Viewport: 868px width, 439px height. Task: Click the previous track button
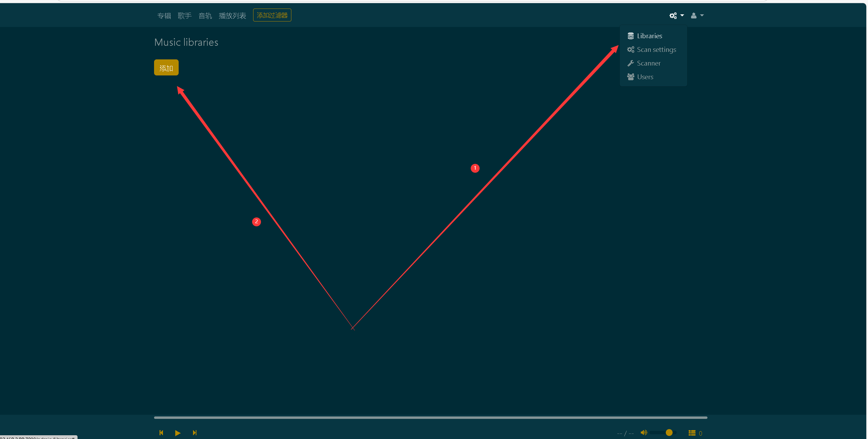tap(161, 433)
